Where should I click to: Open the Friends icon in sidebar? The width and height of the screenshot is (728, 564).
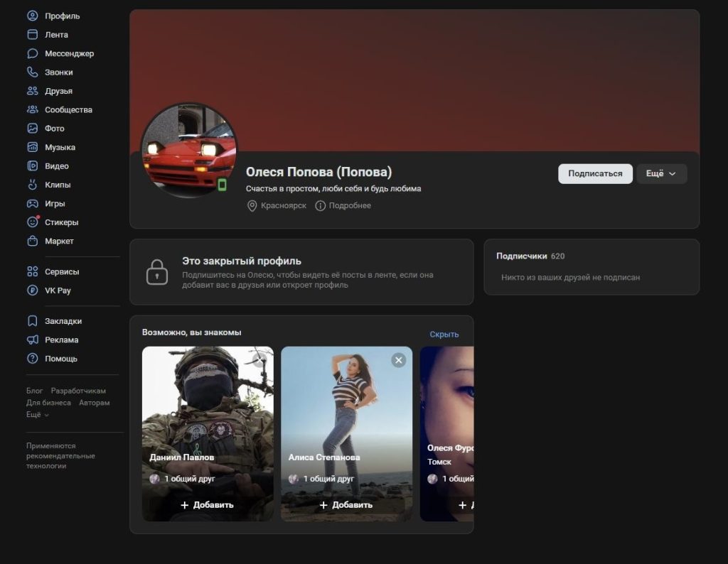32,91
